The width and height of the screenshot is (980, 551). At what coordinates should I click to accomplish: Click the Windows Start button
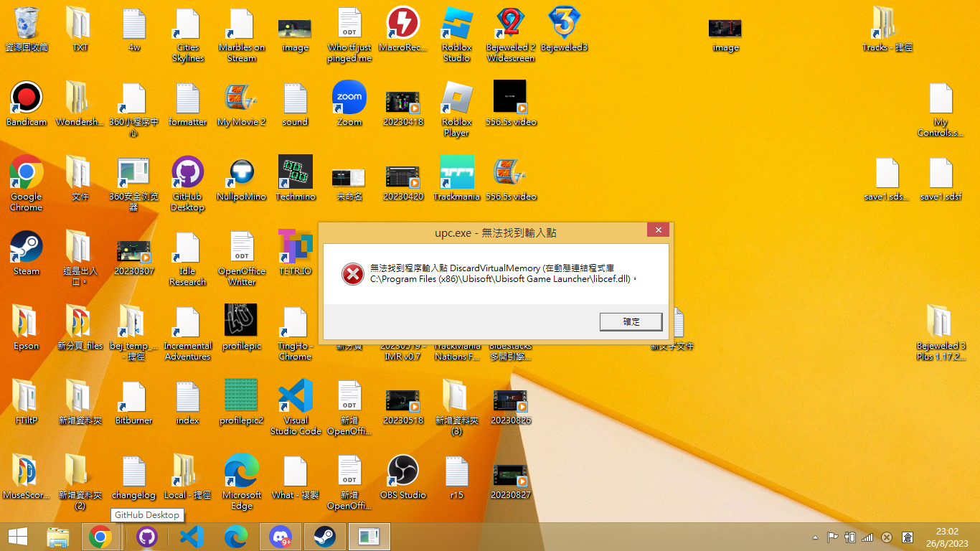(17, 536)
